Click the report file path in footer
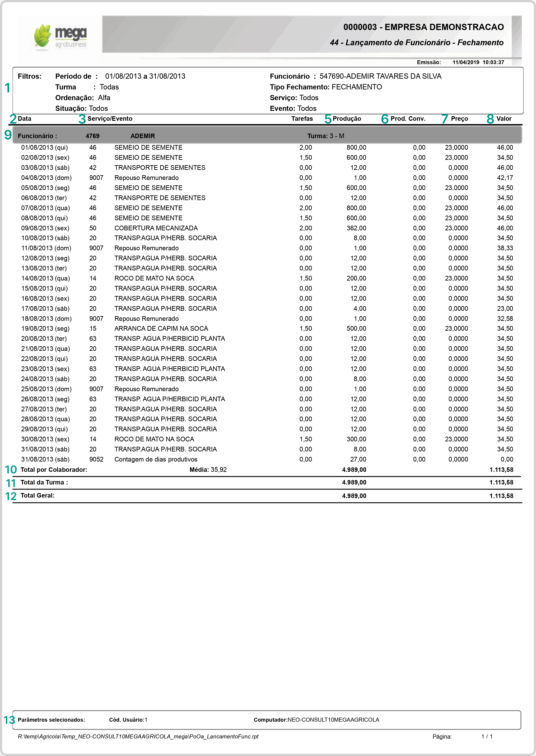 (138, 736)
